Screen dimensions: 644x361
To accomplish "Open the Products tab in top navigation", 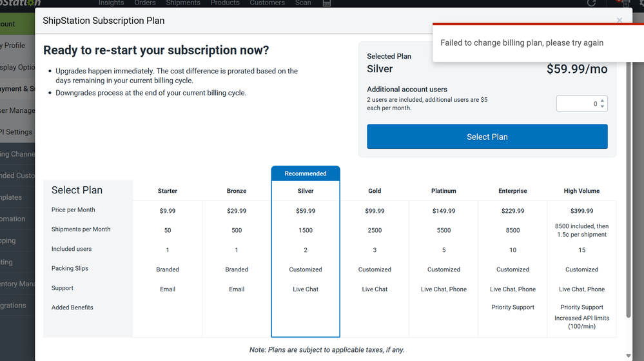I will [x=225, y=3].
